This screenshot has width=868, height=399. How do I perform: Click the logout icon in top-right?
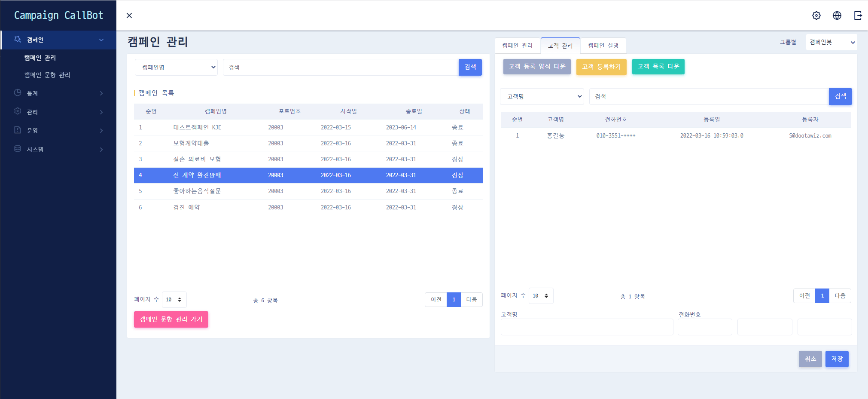click(x=858, y=15)
